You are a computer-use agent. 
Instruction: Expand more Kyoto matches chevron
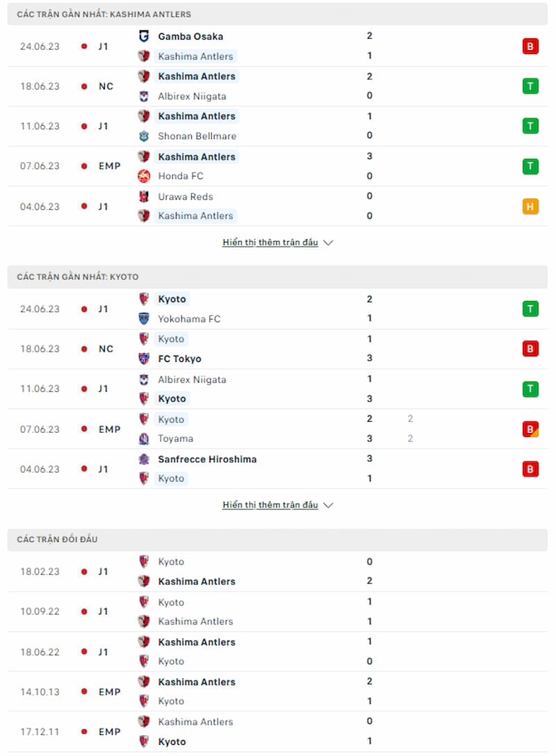tap(329, 505)
